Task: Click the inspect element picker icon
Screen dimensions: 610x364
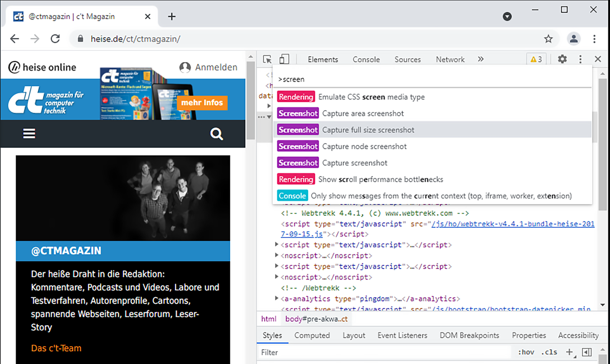Action: click(267, 59)
